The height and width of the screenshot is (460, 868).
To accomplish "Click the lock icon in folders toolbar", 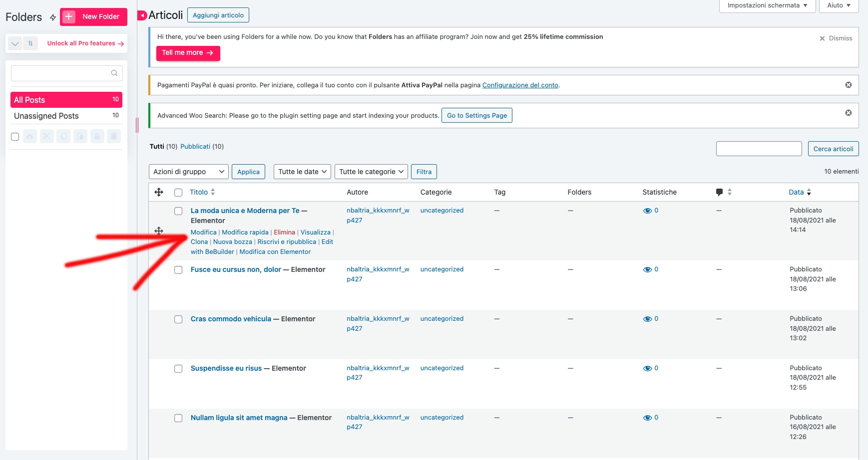I will tap(97, 136).
